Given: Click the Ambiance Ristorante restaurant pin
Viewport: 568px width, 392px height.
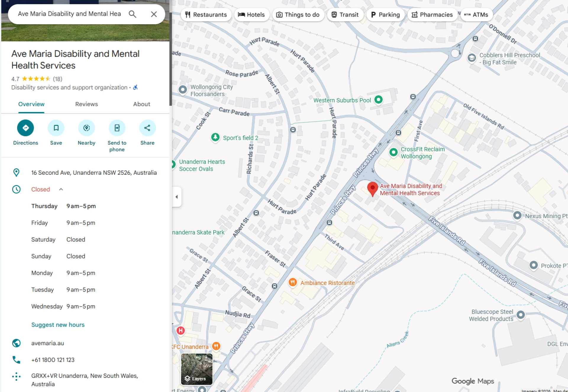Looking at the screenshot, I should (292, 282).
